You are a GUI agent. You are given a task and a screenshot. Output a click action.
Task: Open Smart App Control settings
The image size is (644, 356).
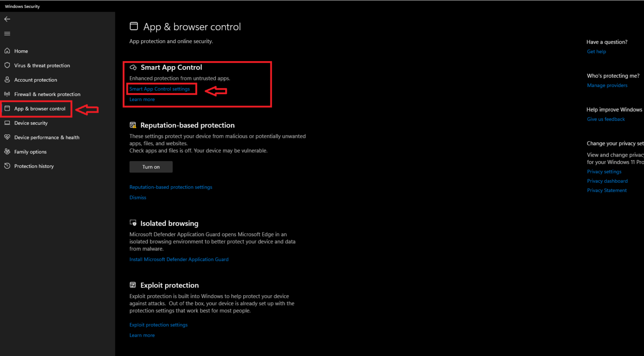(161, 89)
